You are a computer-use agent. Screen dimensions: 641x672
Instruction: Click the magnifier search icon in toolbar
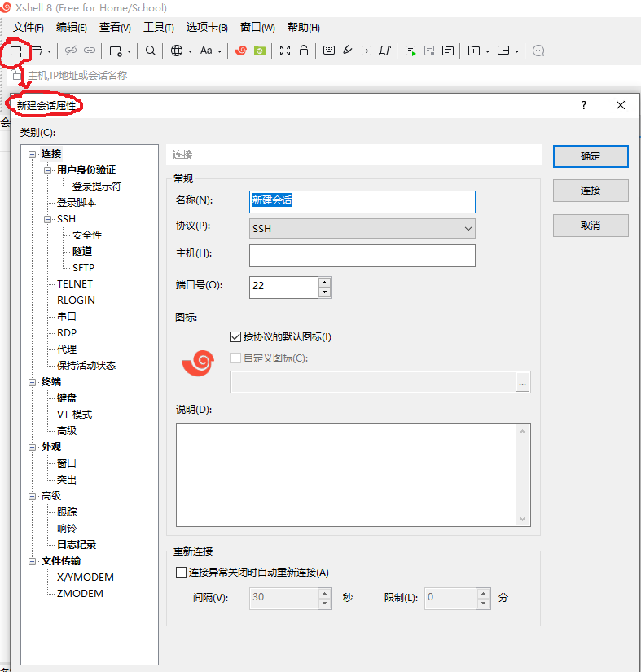coord(151,51)
